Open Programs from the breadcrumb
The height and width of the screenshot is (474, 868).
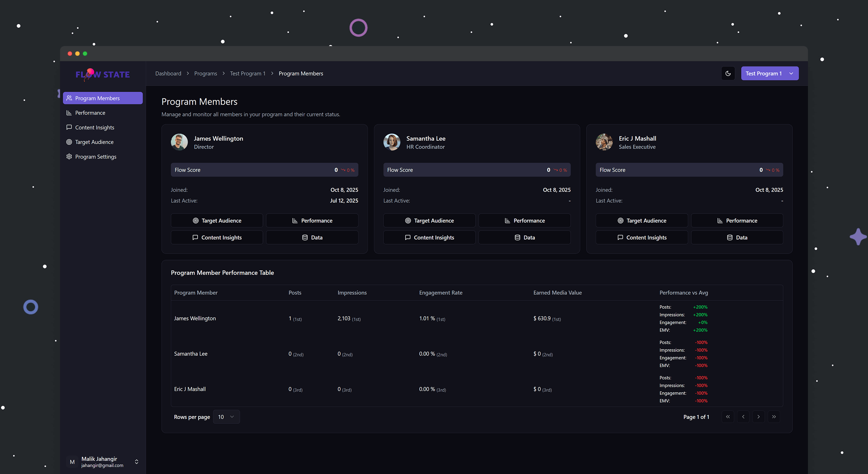click(x=205, y=73)
